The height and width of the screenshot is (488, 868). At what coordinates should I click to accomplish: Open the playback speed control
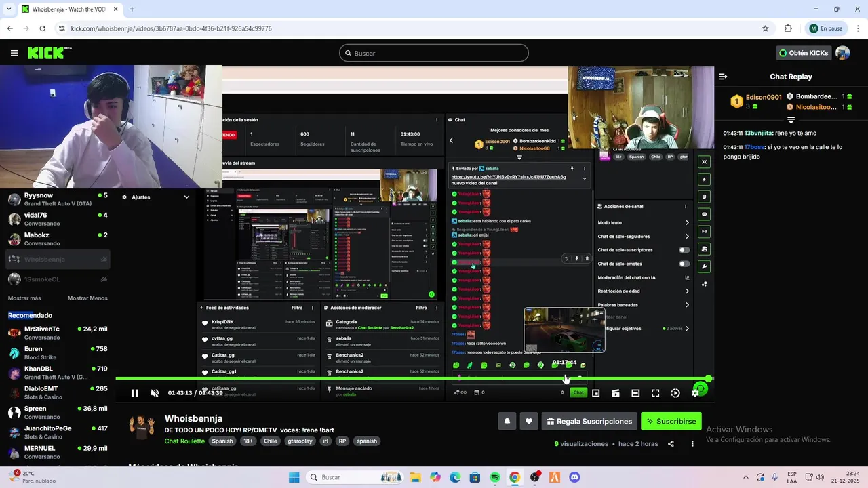pos(675,393)
